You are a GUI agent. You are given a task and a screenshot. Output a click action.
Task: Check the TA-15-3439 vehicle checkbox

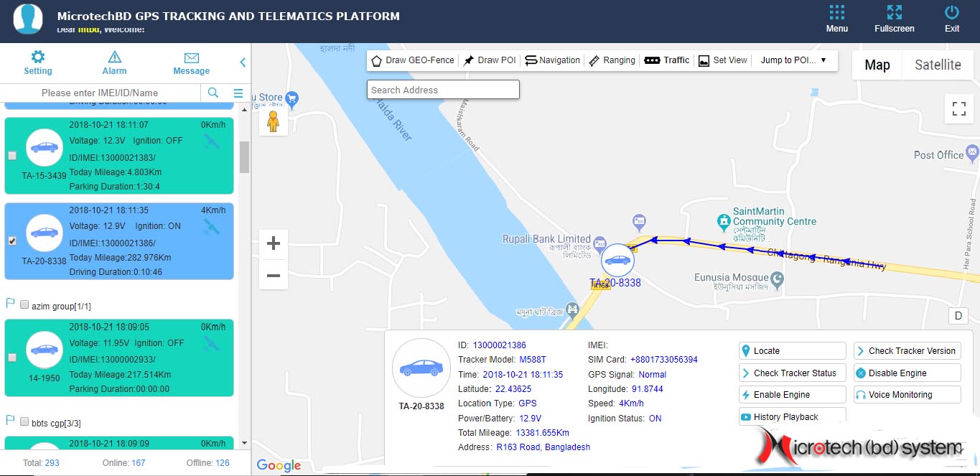[11, 156]
